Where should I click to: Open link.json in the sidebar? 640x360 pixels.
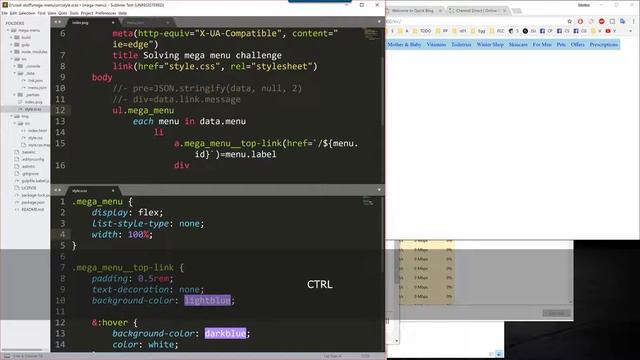(x=35, y=80)
